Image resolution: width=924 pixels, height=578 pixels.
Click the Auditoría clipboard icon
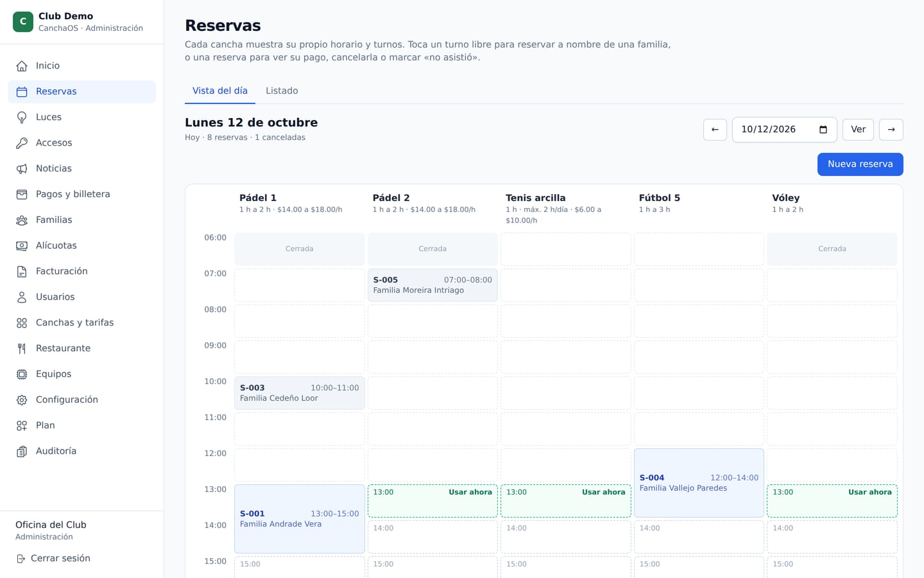point(22,451)
